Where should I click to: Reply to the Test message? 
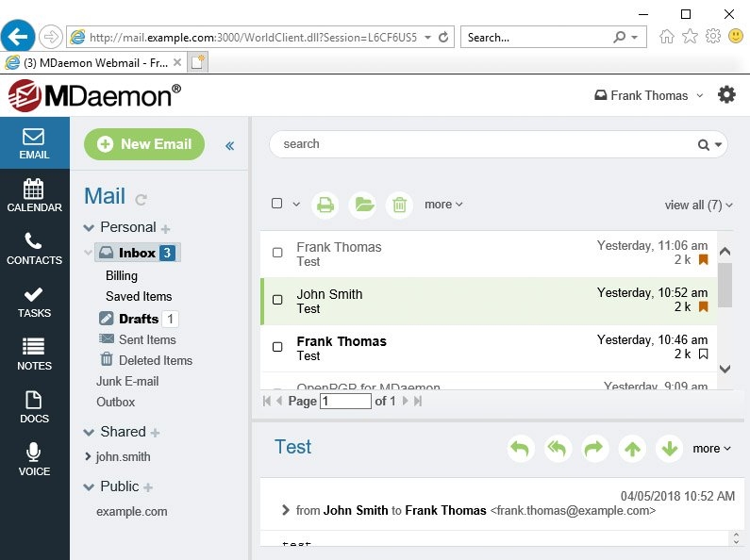[x=521, y=449]
